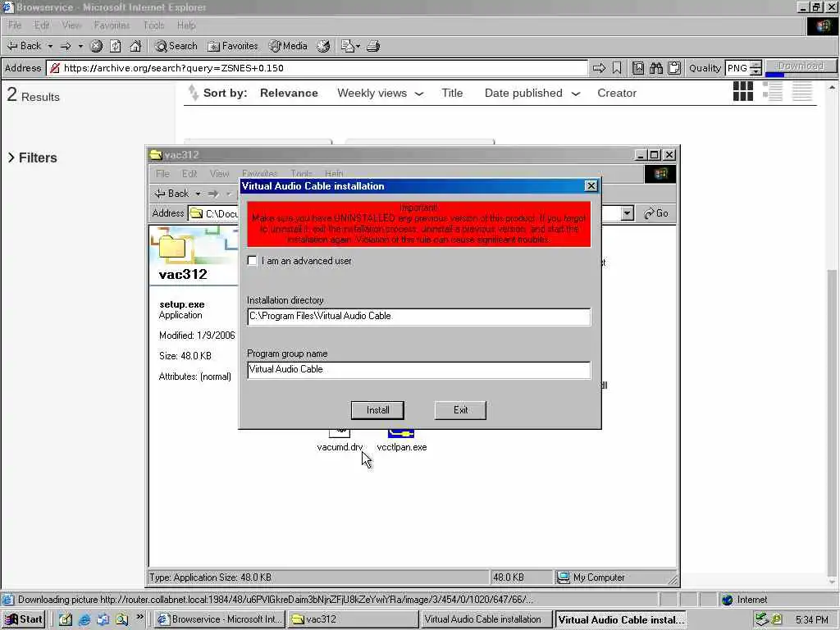
Task: Switch to detailed list view on archive.org
Action: 773,92
